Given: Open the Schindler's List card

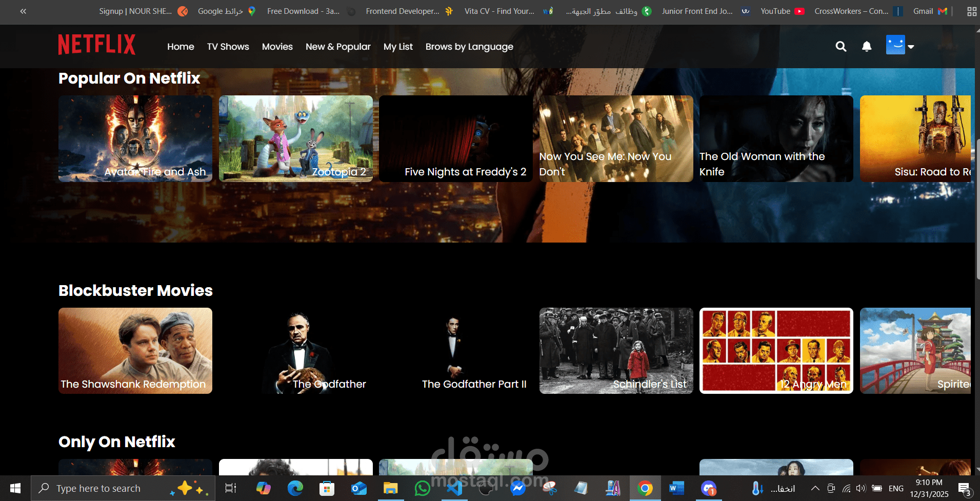Looking at the screenshot, I should coord(616,351).
